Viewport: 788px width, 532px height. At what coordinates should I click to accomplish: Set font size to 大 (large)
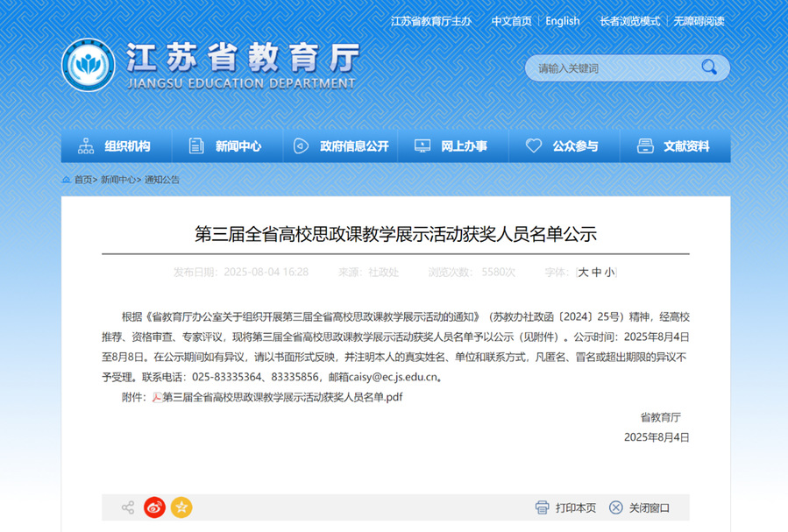click(583, 273)
